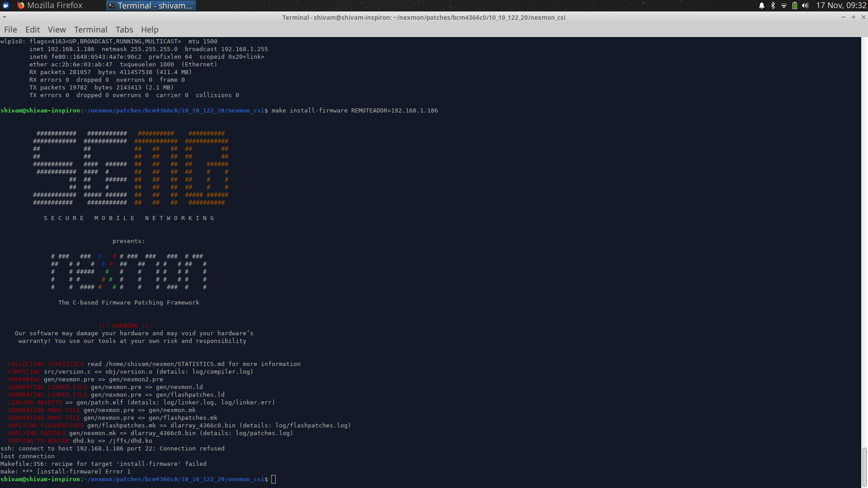Click the 'PREPARING gen/nexmon.pre' line
This screenshot has width=868, height=488.
click(x=85, y=380)
